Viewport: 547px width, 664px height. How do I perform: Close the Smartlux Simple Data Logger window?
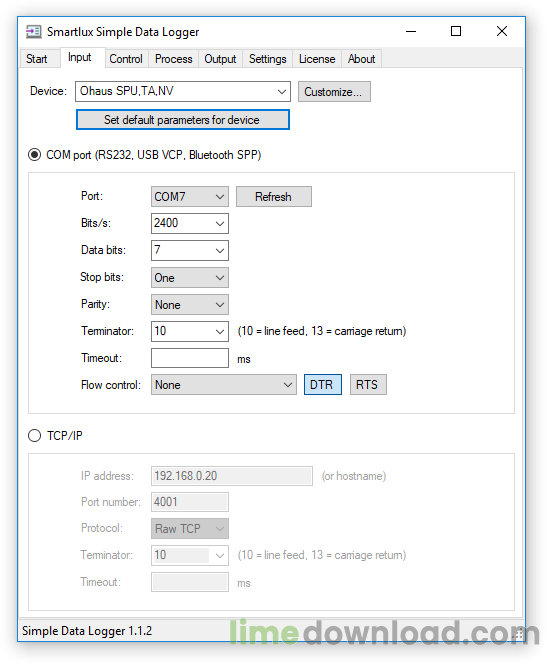click(x=502, y=31)
